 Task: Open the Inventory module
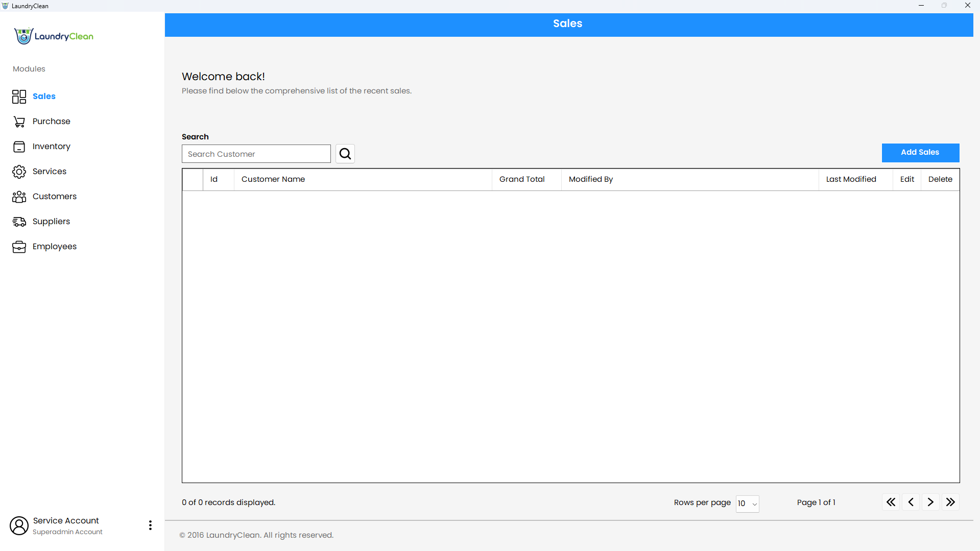click(x=51, y=146)
